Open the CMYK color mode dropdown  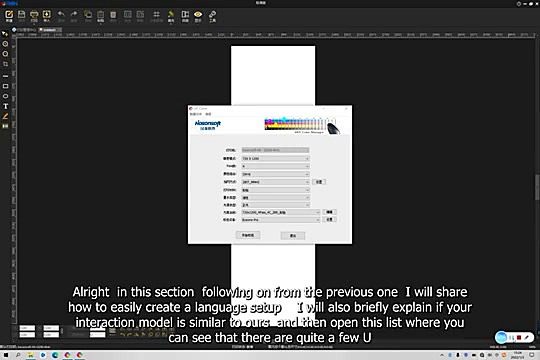click(x=275, y=174)
